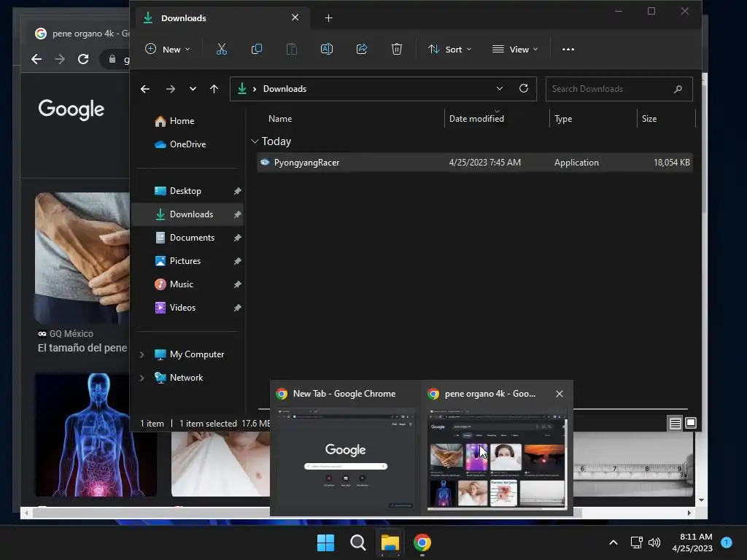Close the Downloads tab
Viewport: 747px width, 560px height.
click(295, 17)
